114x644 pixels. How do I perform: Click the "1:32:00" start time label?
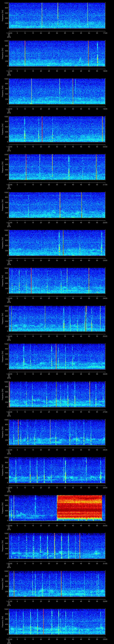(9, 639)
